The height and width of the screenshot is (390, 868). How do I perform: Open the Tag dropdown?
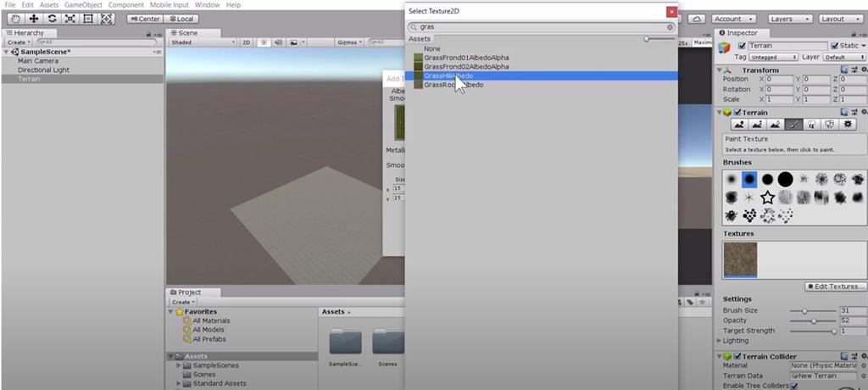coord(773,57)
